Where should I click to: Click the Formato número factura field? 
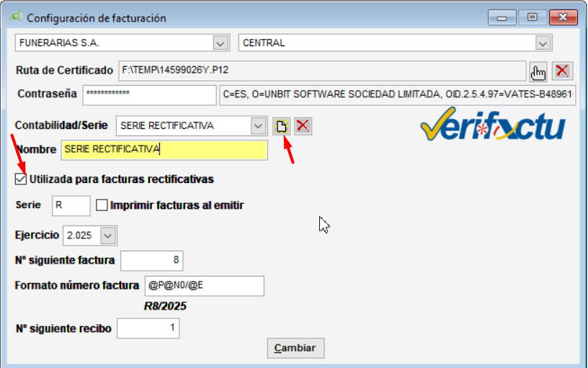pyautogui.click(x=204, y=286)
